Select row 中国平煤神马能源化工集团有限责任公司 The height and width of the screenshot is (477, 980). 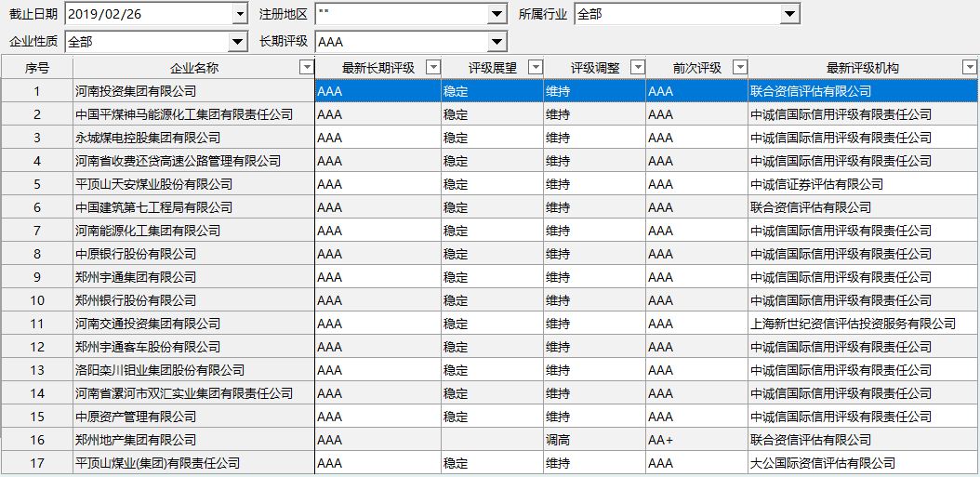tap(490, 114)
